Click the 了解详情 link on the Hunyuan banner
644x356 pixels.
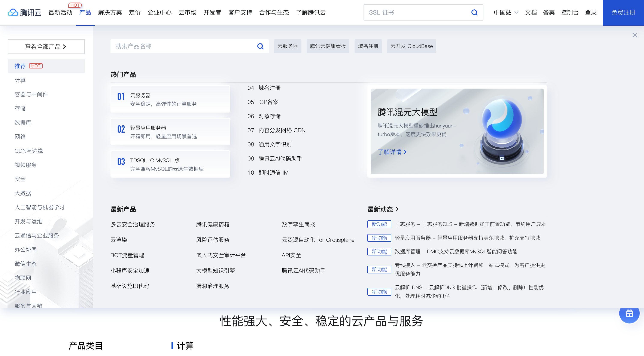point(392,152)
